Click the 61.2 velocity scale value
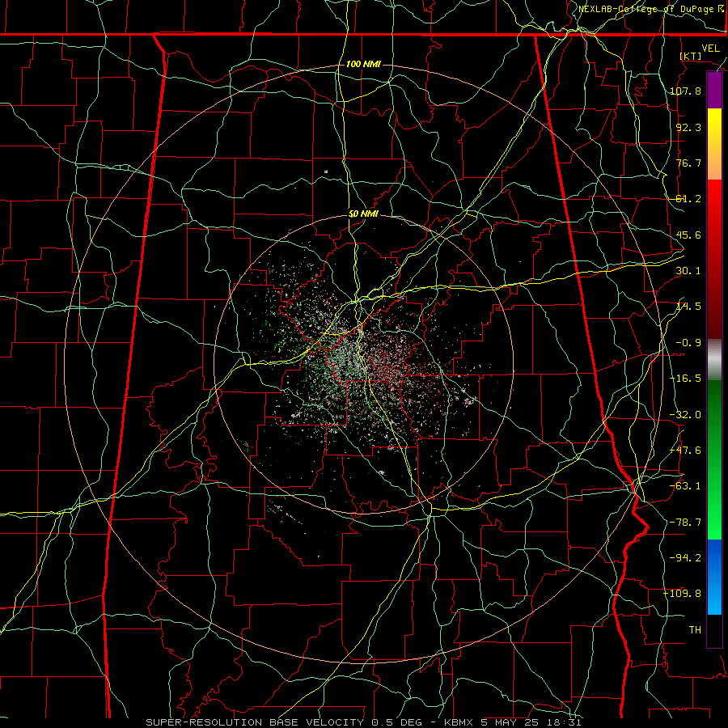728x728 pixels. [x=688, y=199]
